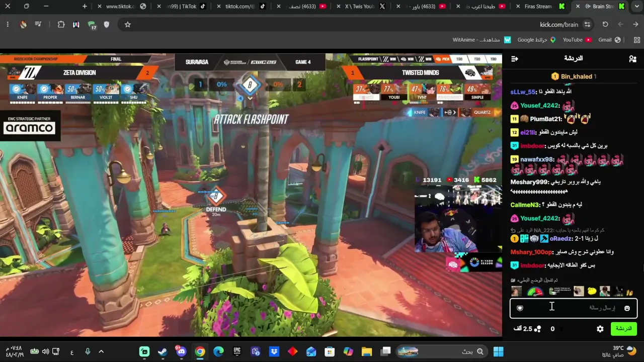
Task: Reload the kick.com page
Action: click(605, 24)
